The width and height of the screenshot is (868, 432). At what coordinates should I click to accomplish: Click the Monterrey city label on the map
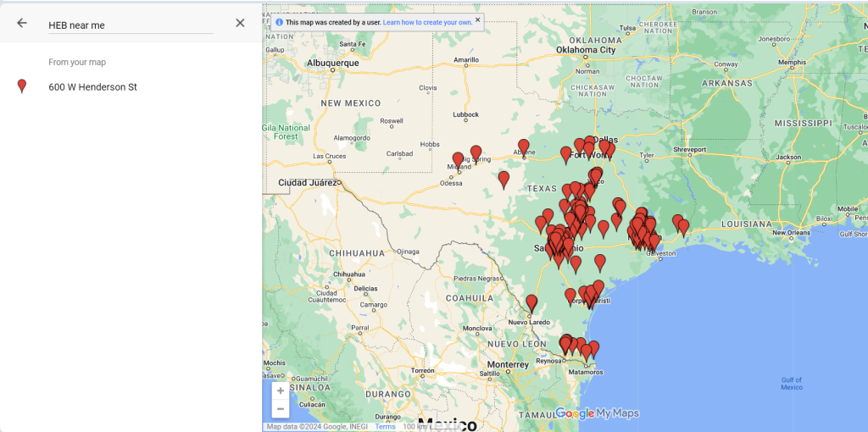(508, 365)
